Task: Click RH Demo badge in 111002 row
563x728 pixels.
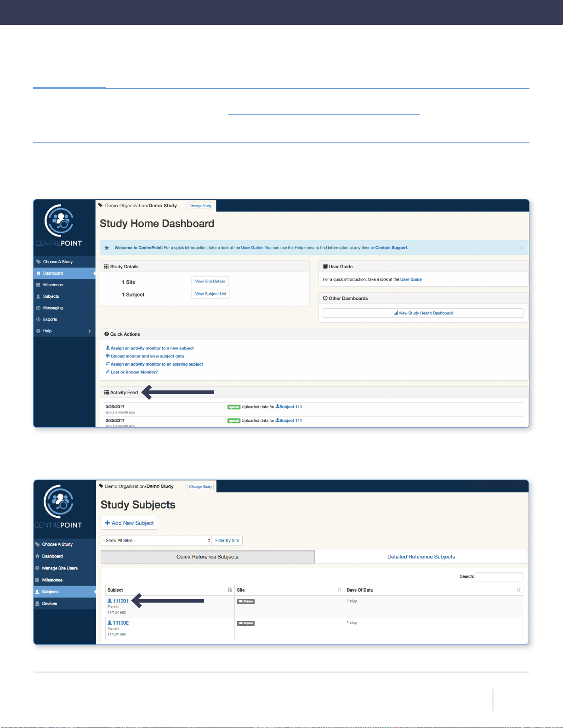Action: pyautogui.click(x=246, y=623)
